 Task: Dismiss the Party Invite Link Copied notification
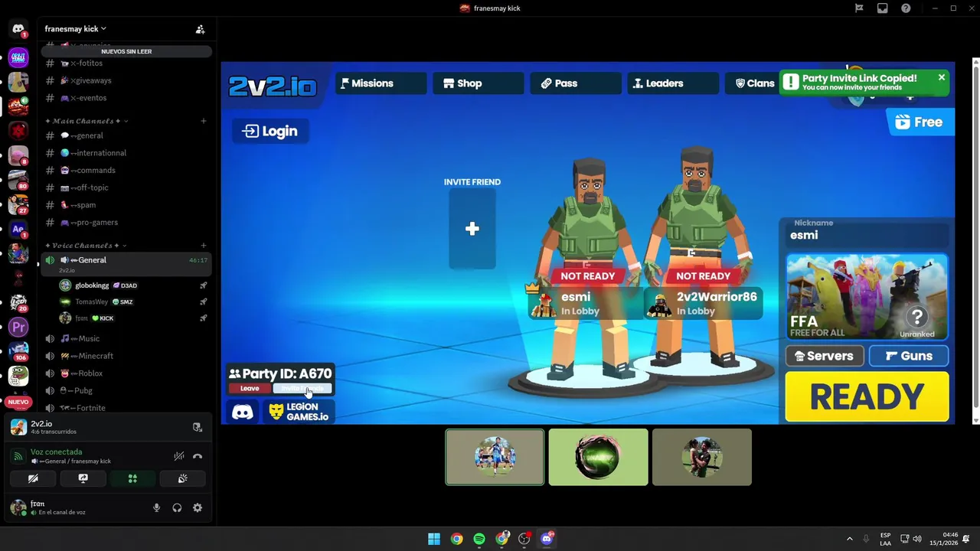click(941, 77)
